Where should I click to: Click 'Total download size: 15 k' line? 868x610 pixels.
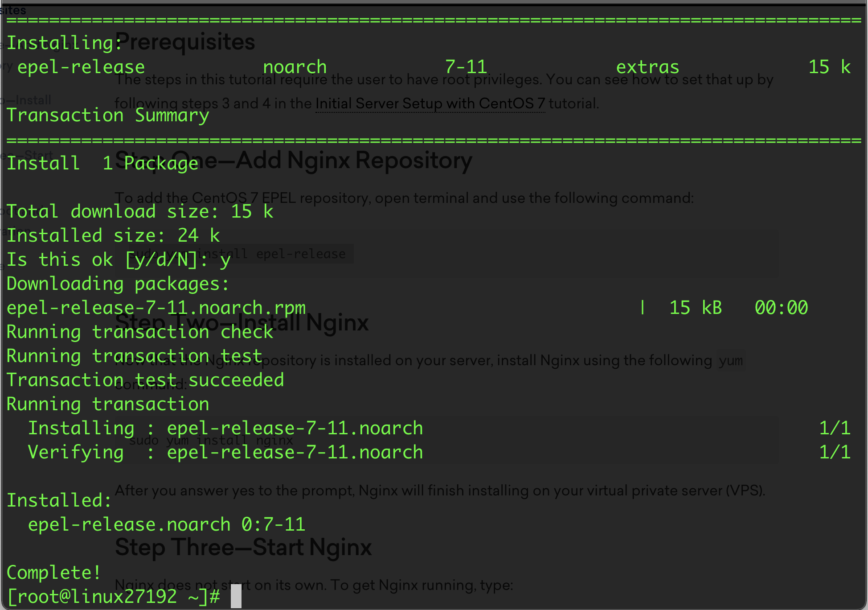[x=140, y=211]
